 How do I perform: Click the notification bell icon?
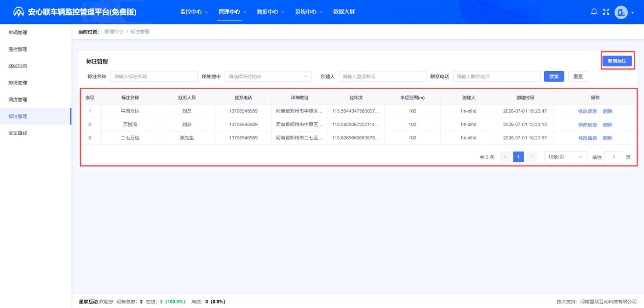[594, 12]
